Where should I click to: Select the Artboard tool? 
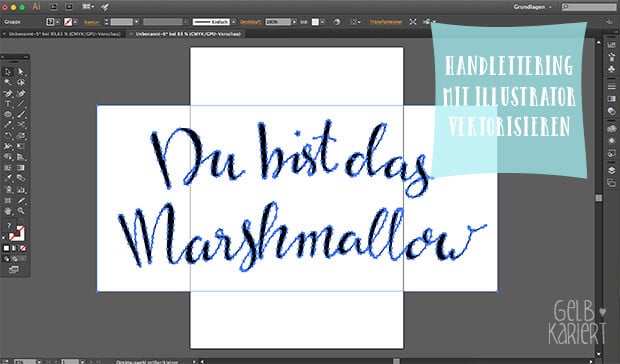click(8, 200)
